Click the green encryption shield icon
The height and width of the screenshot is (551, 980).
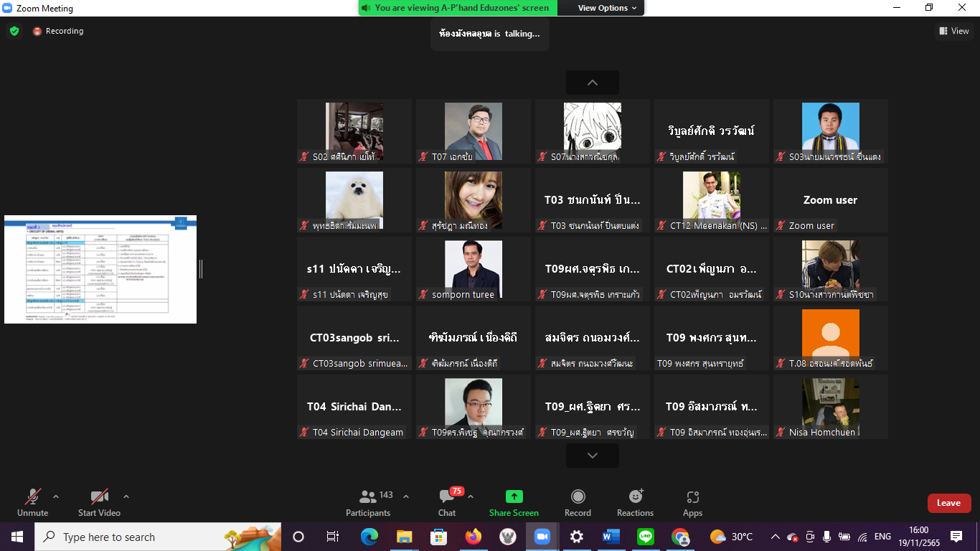coord(14,31)
